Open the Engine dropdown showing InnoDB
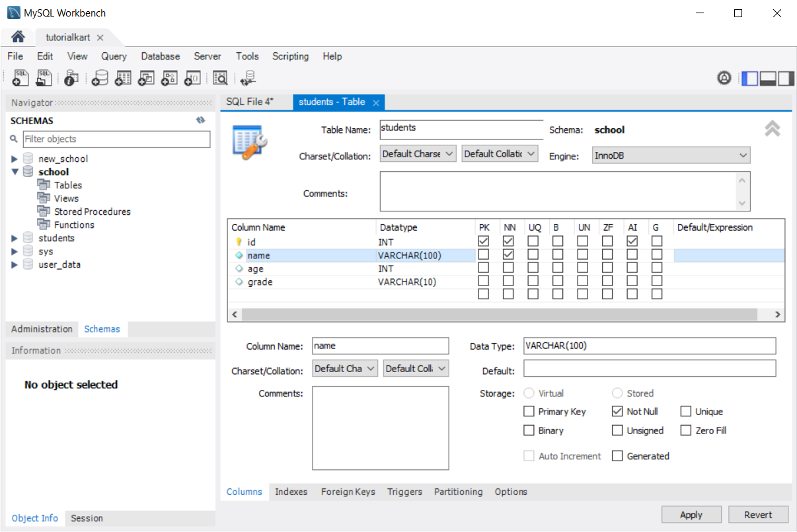Screen dimensions: 797x532 pyautogui.click(x=671, y=155)
